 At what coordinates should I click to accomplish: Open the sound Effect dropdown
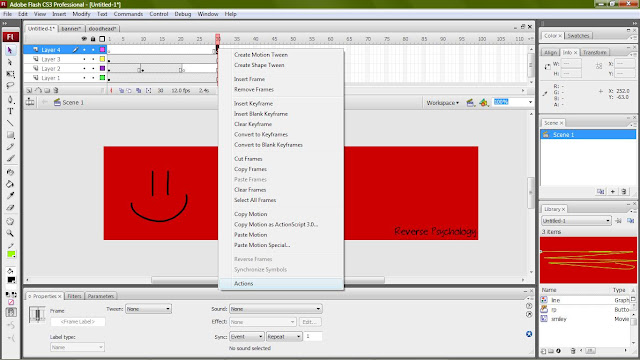coord(262,322)
